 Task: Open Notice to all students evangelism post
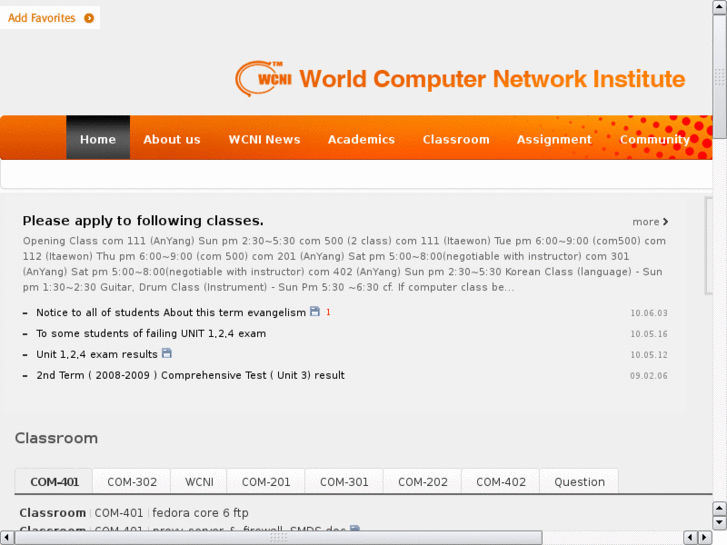171,313
